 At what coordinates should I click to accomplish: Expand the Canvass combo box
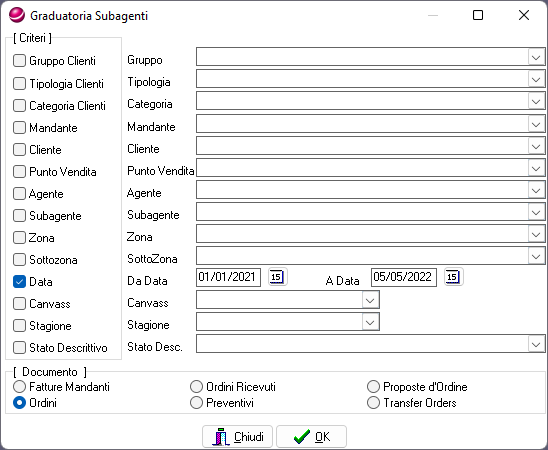(x=370, y=300)
